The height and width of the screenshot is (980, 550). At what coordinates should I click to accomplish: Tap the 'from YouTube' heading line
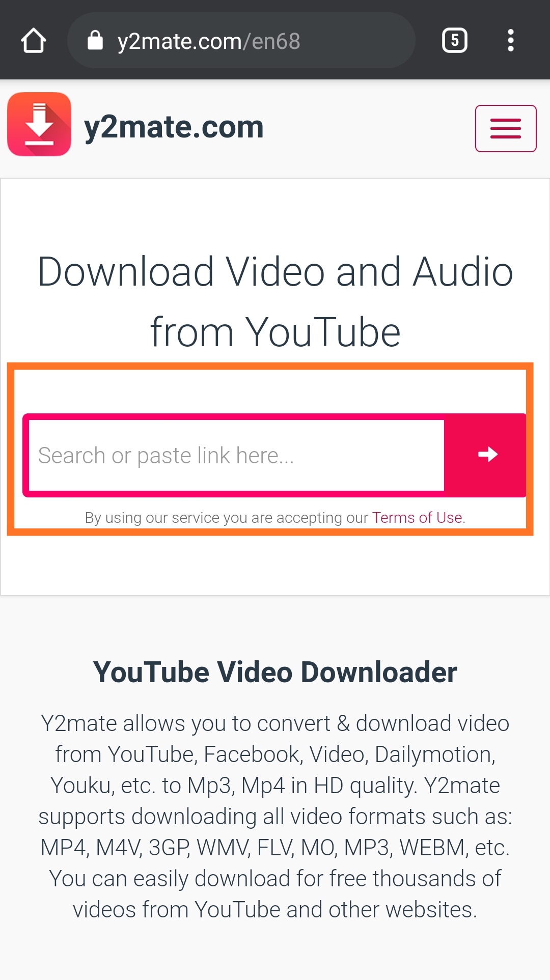[x=275, y=332]
